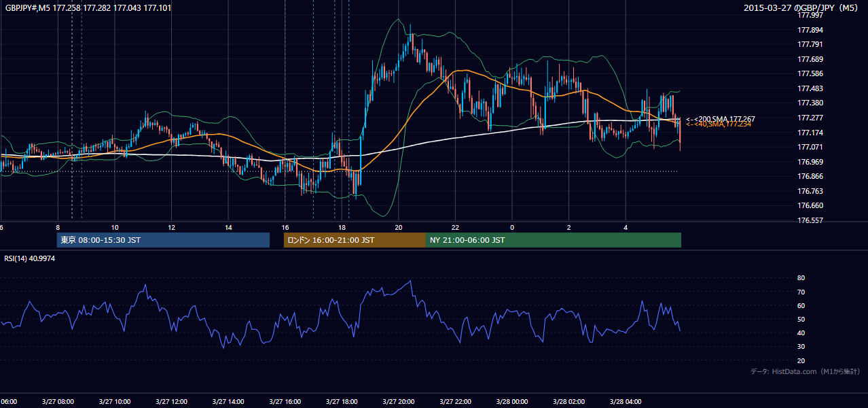Click the bottom time label 3/28 00:00
Image resolution: width=868 pixels, height=408 pixels.
[512, 402]
